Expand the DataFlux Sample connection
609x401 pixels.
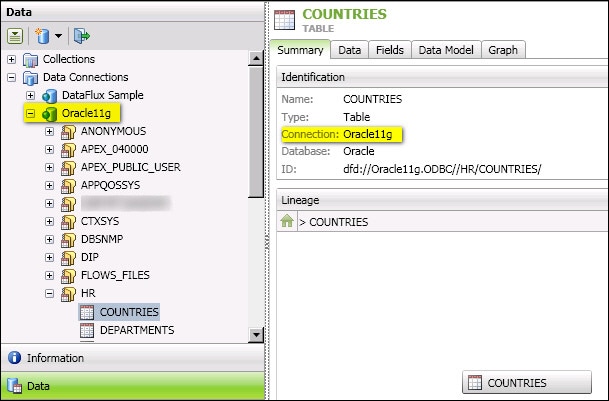pyautogui.click(x=30, y=95)
